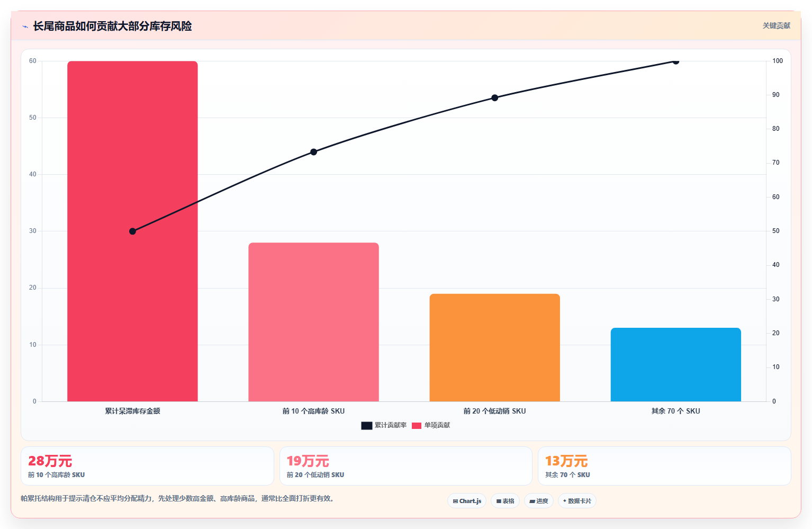The image size is (812, 529).
Task: Click the 累计呆滞库存金额 axis label
Action: click(x=132, y=411)
